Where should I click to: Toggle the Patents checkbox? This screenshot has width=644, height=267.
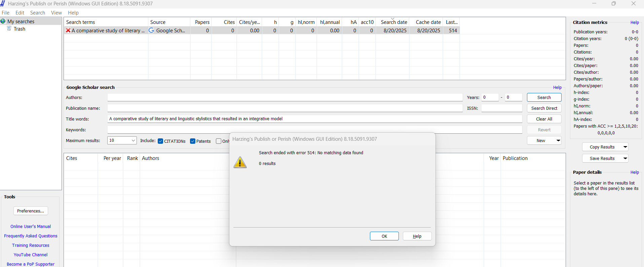click(193, 141)
